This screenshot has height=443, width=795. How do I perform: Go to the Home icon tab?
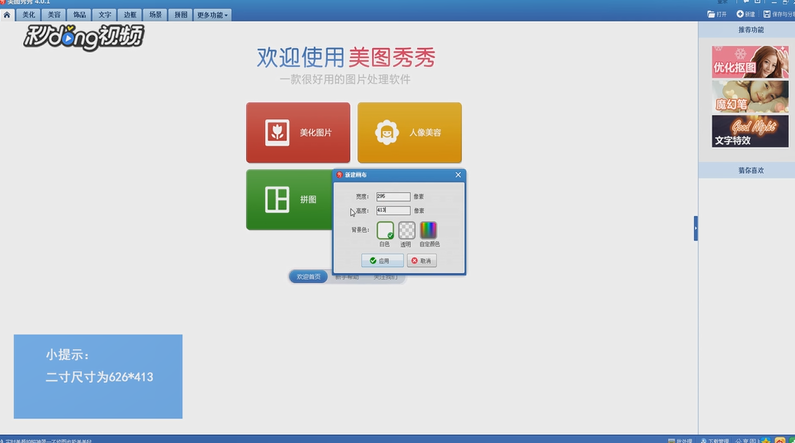click(7, 15)
